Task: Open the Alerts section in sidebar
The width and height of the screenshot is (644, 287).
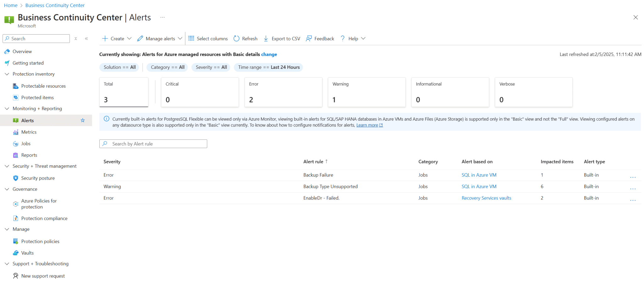Action: point(28,120)
